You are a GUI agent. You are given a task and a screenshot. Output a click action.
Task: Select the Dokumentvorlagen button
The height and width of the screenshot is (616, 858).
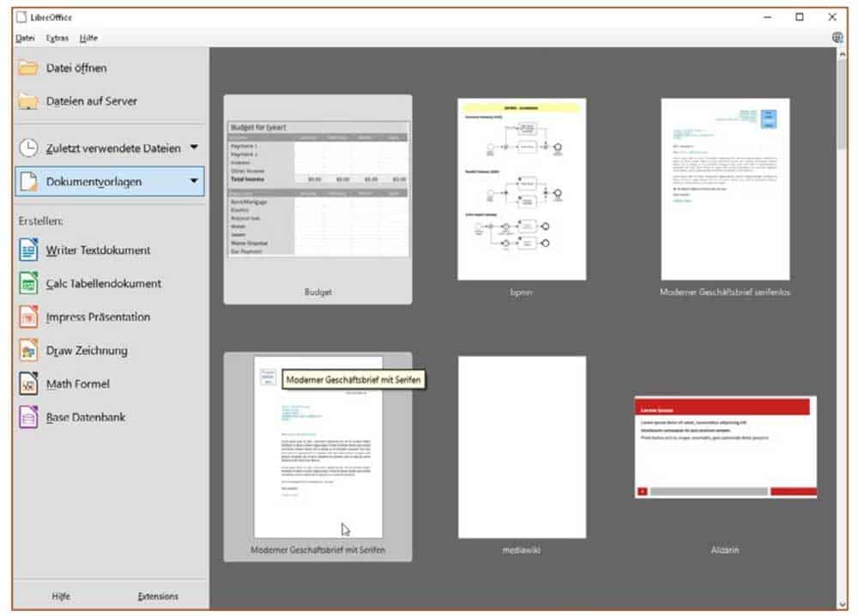[110, 181]
